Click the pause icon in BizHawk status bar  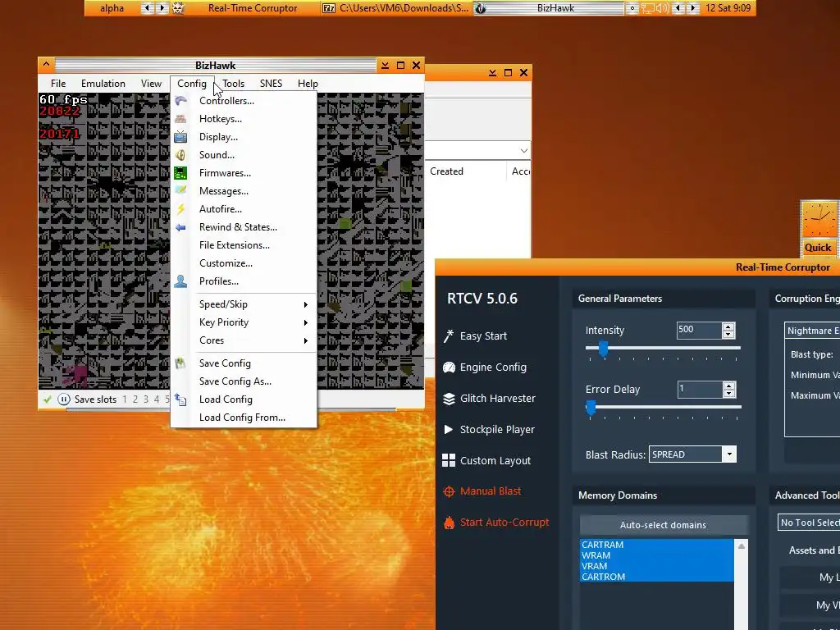coord(64,399)
